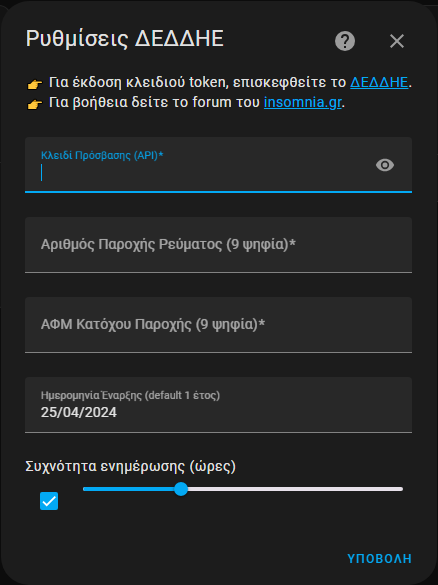The width and height of the screenshot is (438, 585).
Task: Click the Κλειδί Πρόσβασης (API) floating label
Action: [x=102, y=155]
